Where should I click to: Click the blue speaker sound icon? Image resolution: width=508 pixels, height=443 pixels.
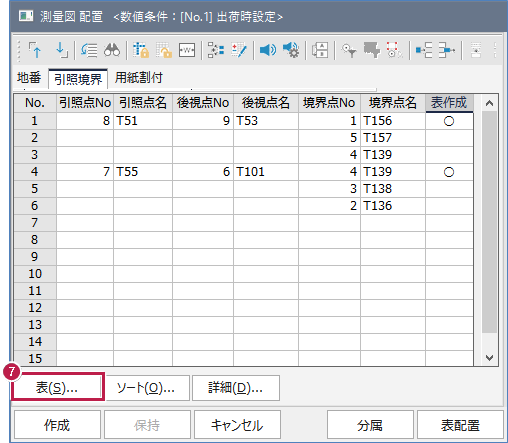tap(268, 50)
